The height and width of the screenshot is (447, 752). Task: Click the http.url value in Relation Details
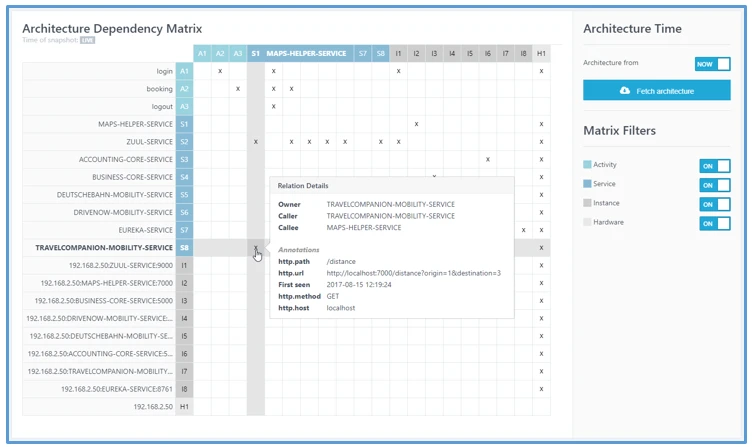[x=413, y=273]
